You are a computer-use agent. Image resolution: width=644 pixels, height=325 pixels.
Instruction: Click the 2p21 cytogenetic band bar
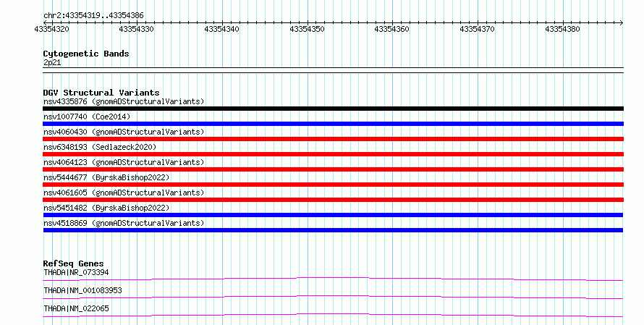coord(333,70)
